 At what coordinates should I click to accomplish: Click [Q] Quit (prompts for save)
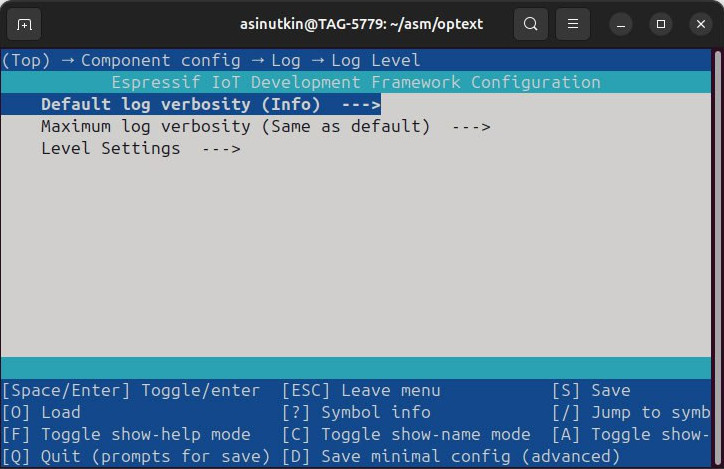(x=136, y=457)
